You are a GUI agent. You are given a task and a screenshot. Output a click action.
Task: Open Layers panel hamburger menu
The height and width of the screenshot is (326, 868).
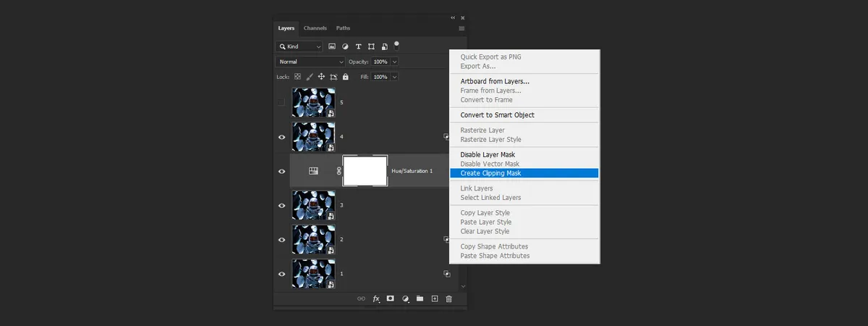pos(461,28)
